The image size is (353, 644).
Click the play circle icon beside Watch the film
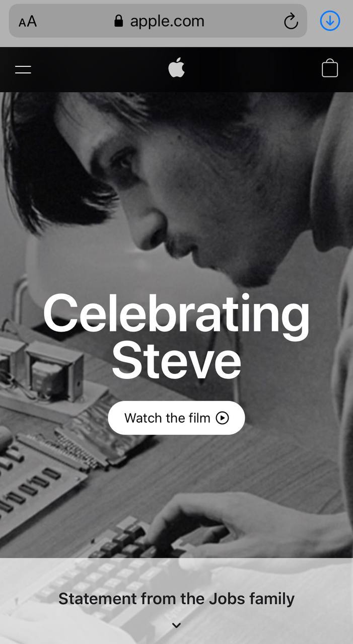tap(222, 418)
